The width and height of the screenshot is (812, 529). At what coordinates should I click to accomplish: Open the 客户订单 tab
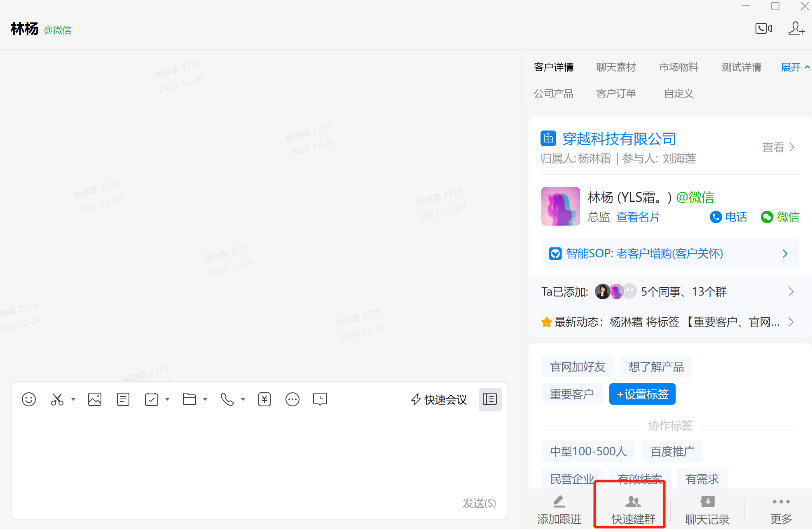point(616,93)
